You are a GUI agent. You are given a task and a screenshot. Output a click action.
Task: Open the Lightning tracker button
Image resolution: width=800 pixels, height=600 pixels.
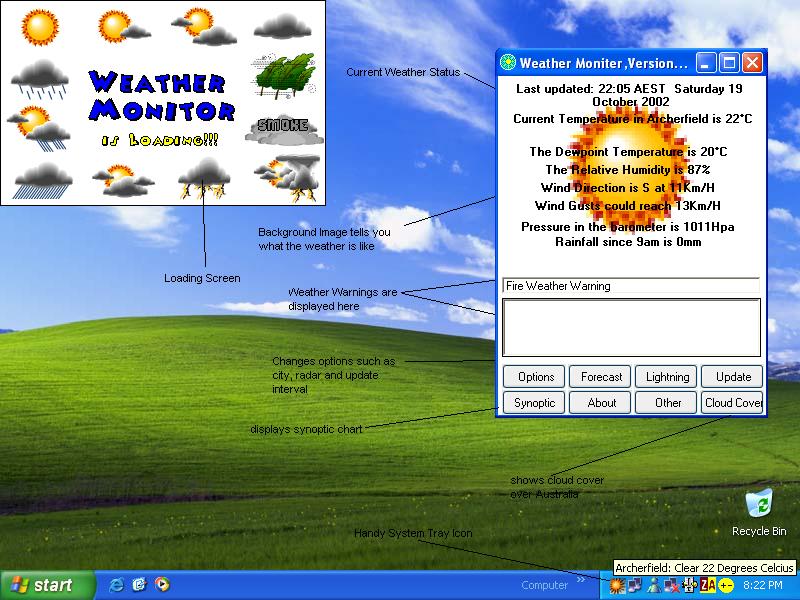pyautogui.click(x=666, y=377)
